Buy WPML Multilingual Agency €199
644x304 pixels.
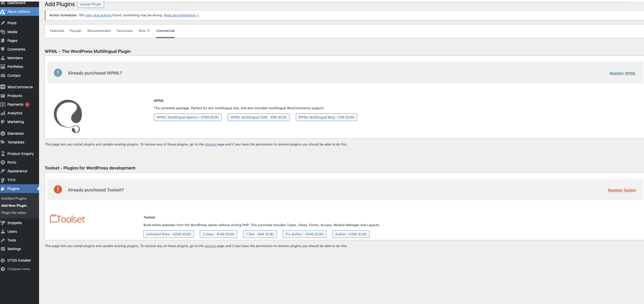188,117
